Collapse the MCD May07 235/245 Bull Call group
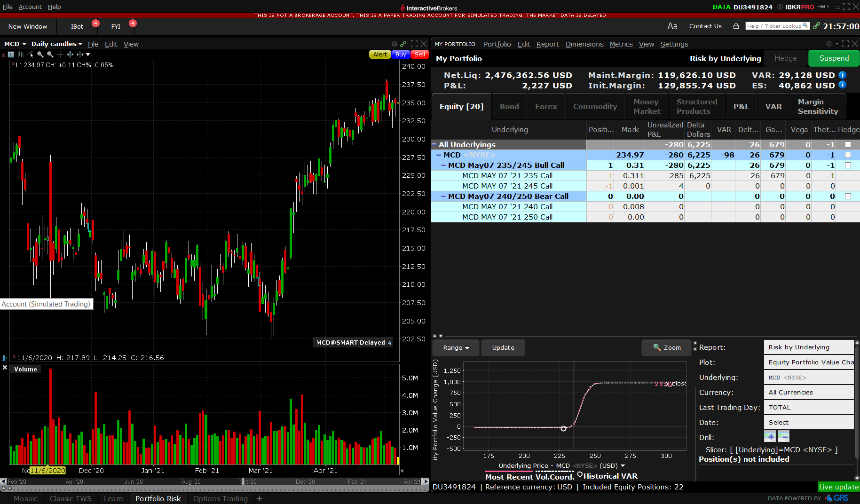The width and height of the screenshot is (860, 504). click(443, 165)
